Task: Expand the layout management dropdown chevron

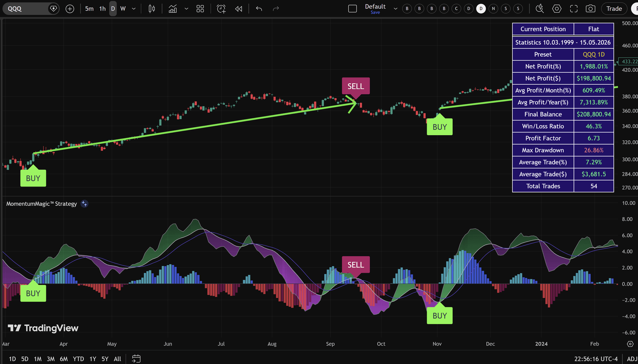Action: pyautogui.click(x=395, y=9)
